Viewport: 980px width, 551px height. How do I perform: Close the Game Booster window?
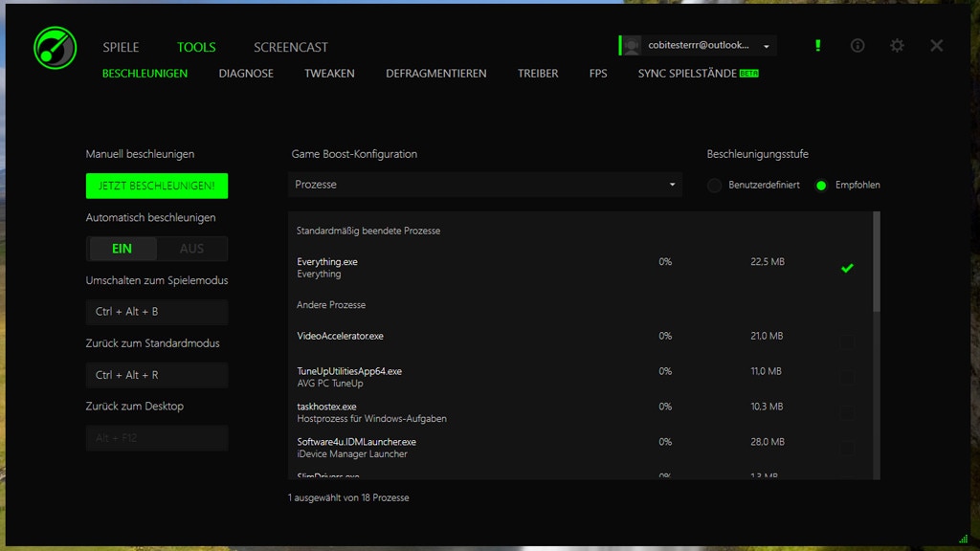click(936, 45)
